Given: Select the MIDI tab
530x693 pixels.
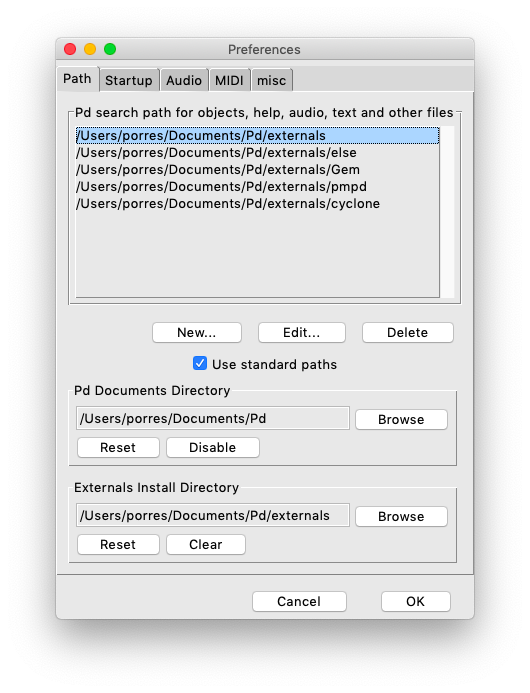Looking at the screenshot, I should [x=229, y=80].
